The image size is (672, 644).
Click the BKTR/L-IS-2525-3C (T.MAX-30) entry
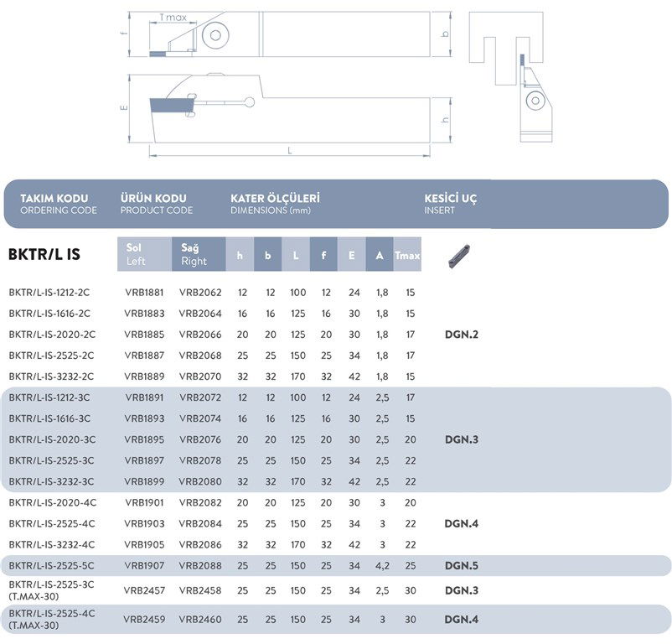click(x=55, y=590)
